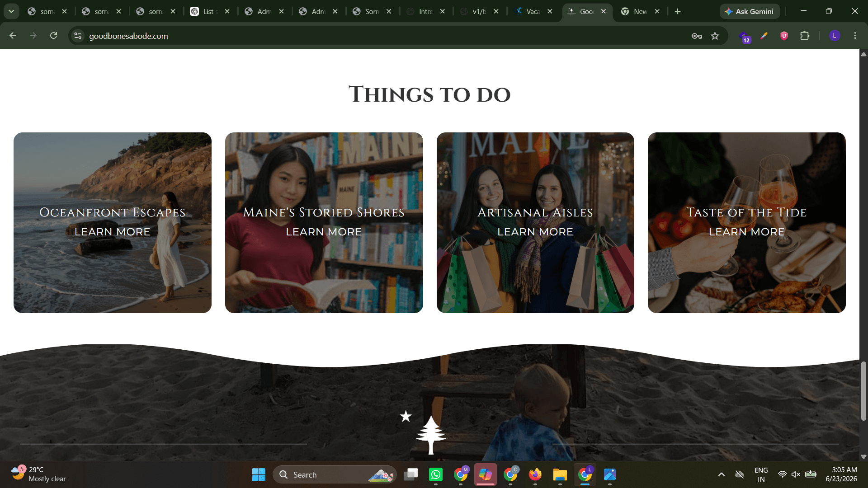This screenshot has width=868, height=488.
Task: Click the red shield extension icon
Action: pyautogui.click(x=784, y=36)
